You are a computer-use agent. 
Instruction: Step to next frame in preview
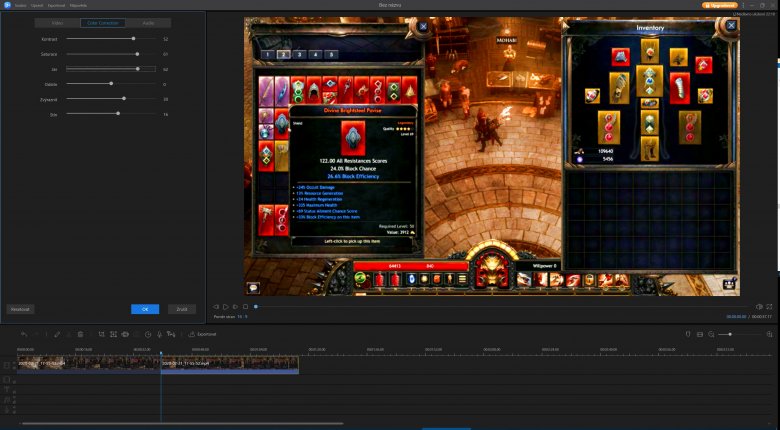coord(235,307)
